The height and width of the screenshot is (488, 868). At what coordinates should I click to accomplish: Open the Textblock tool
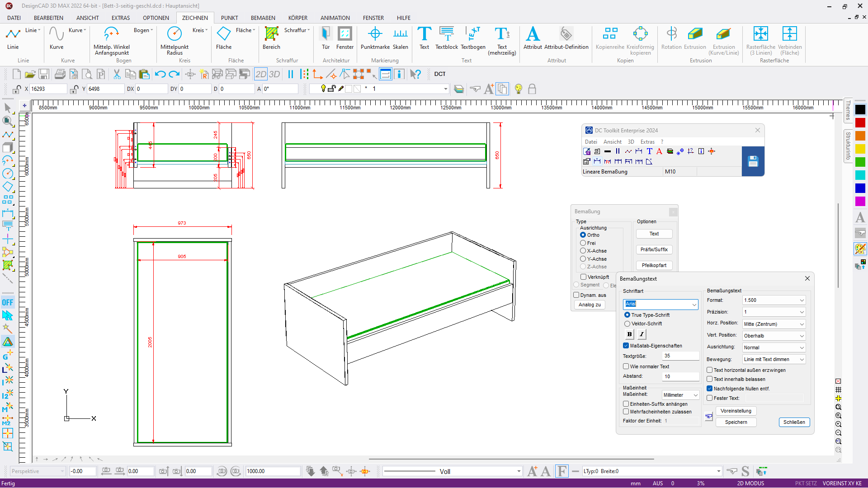coord(447,38)
